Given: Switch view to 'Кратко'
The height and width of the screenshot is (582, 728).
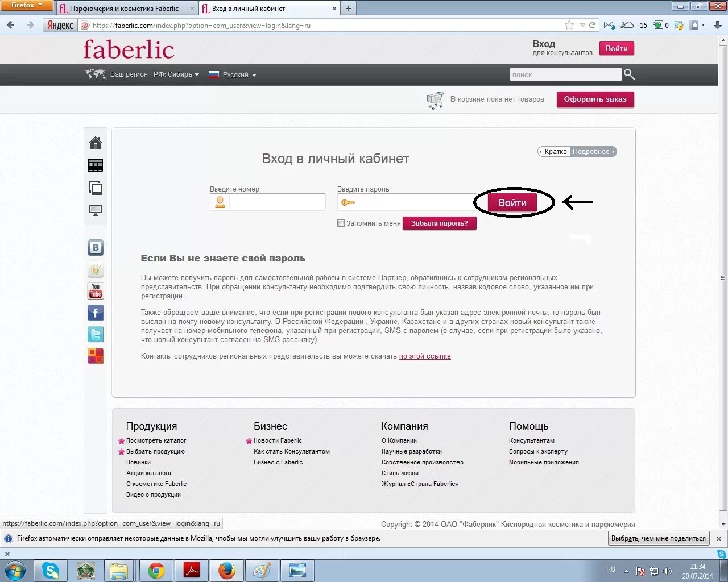Looking at the screenshot, I should (555, 152).
